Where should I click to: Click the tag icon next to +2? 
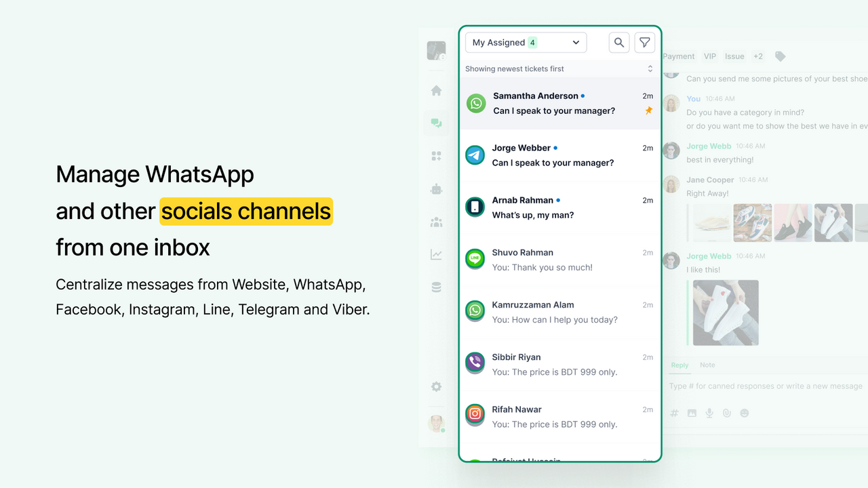(x=780, y=56)
